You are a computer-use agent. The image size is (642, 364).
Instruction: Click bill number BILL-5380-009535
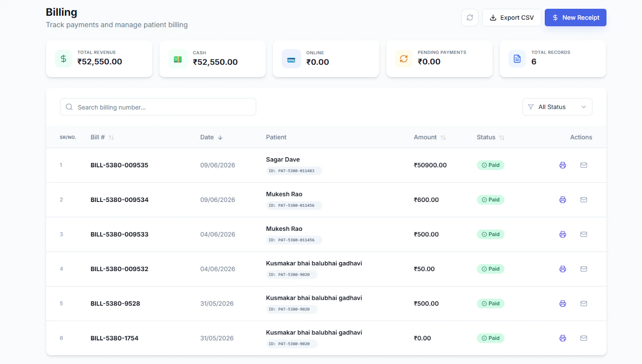(x=119, y=165)
